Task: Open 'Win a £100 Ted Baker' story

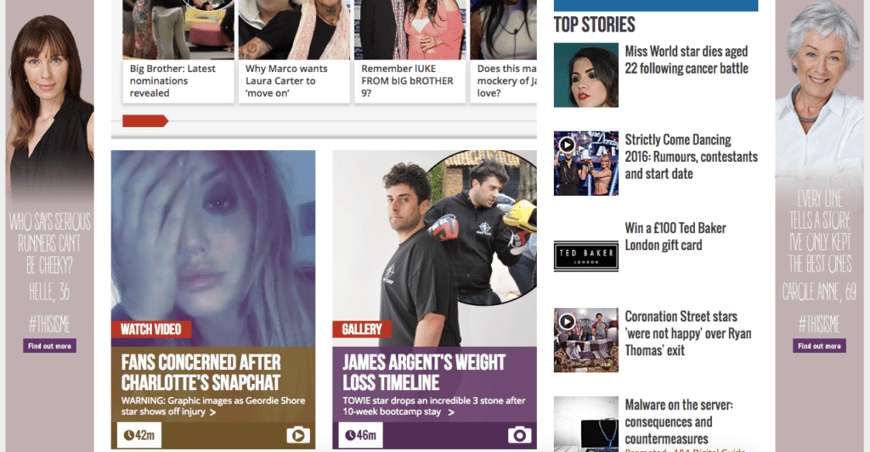Action: [675, 237]
